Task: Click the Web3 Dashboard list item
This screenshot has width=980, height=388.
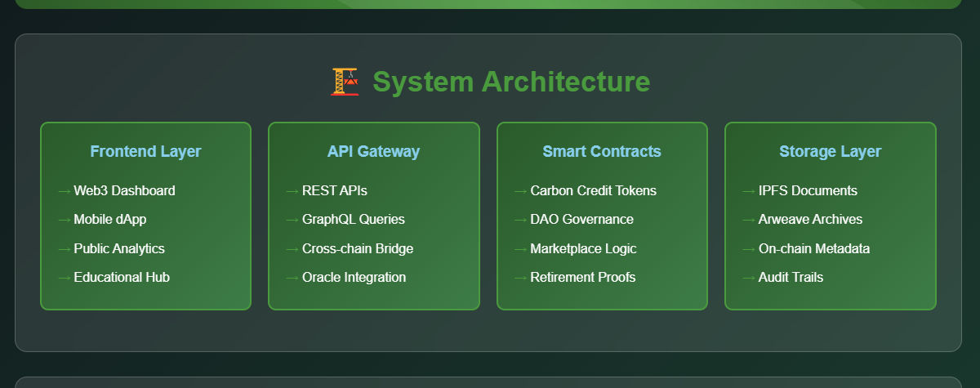Action: coord(124,190)
